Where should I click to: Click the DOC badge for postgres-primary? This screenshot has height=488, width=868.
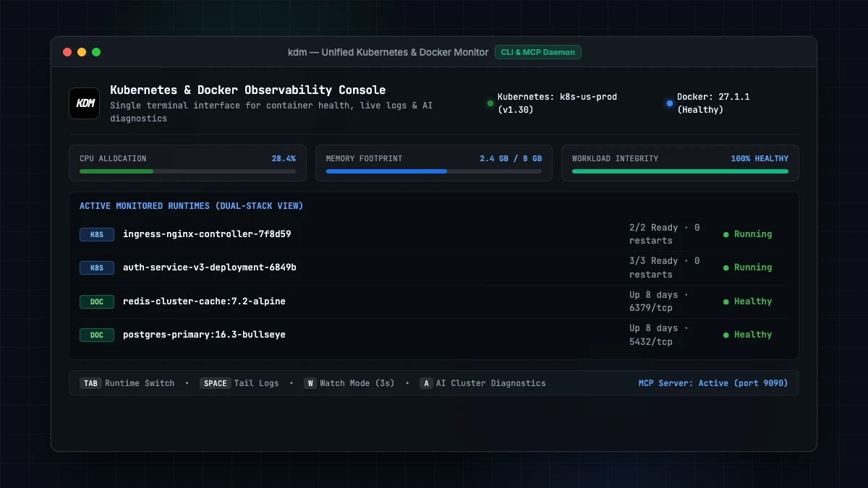pos(97,335)
